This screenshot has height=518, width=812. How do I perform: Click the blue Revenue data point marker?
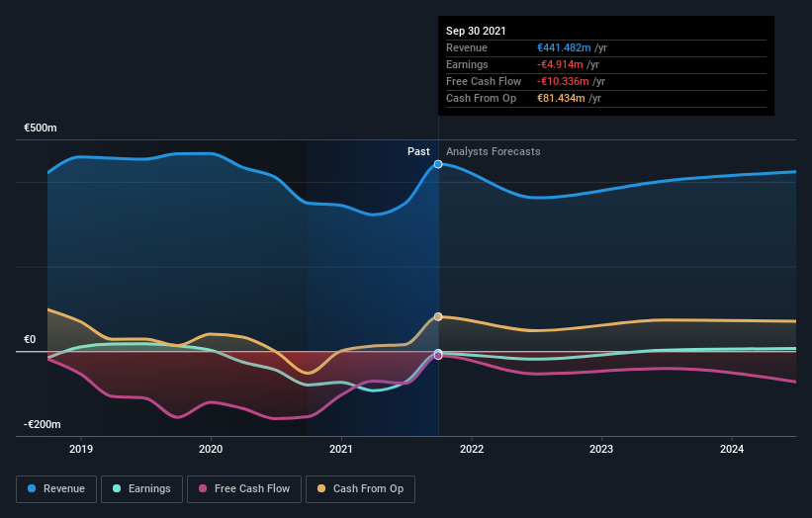[x=438, y=164]
